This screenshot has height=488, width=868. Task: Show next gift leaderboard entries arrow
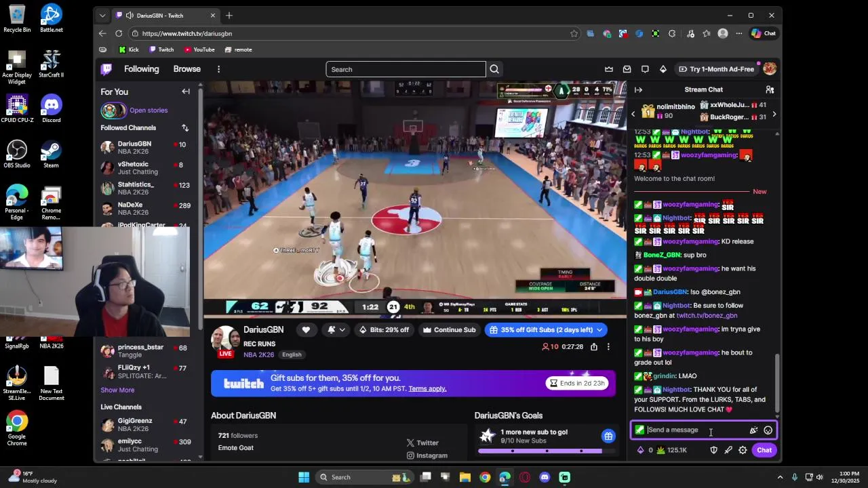pos(774,114)
